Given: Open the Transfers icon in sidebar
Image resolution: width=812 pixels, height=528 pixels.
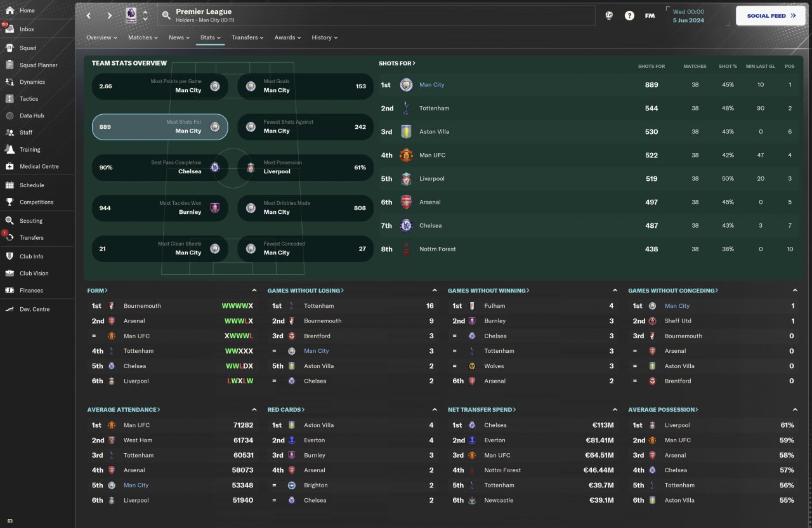Looking at the screenshot, I should [10, 238].
